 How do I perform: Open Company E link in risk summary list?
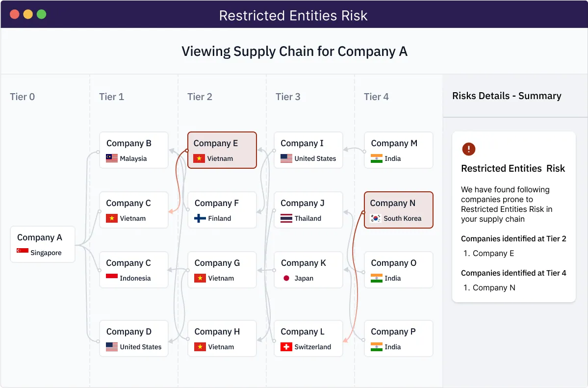[x=493, y=254]
